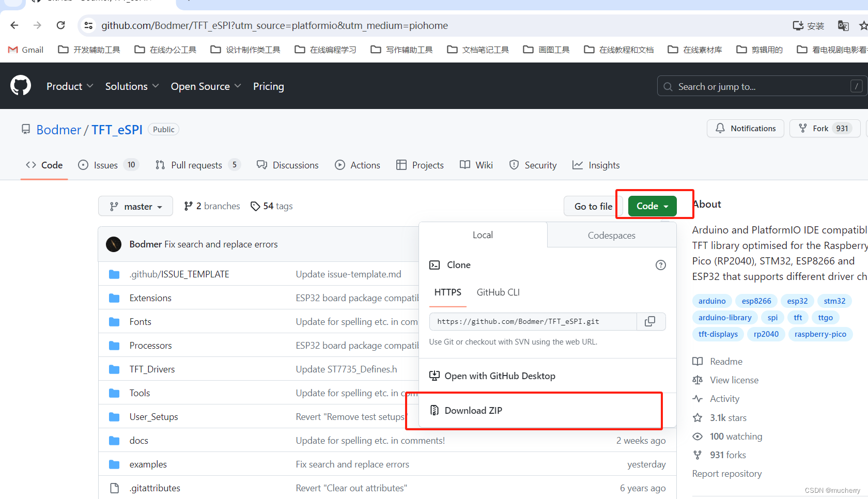Click the Search or jump to field
The height and width of the screenshot is (499, 868).
762,86
